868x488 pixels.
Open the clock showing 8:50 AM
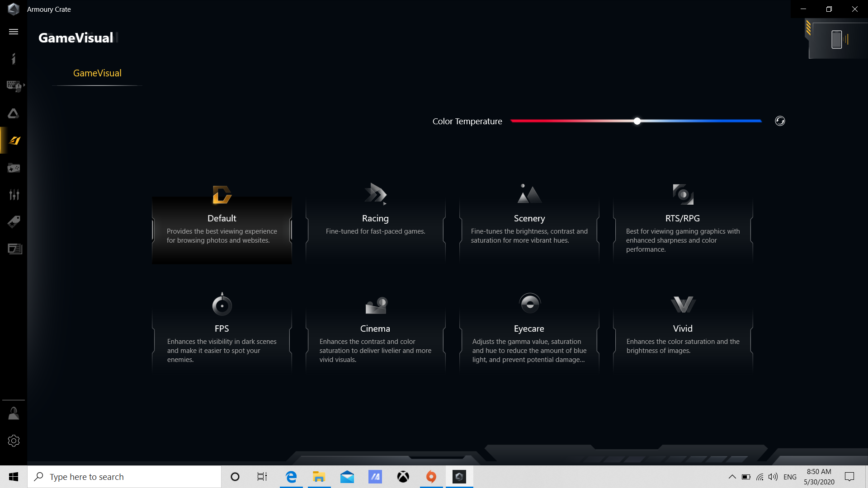(x=819, y=477)
